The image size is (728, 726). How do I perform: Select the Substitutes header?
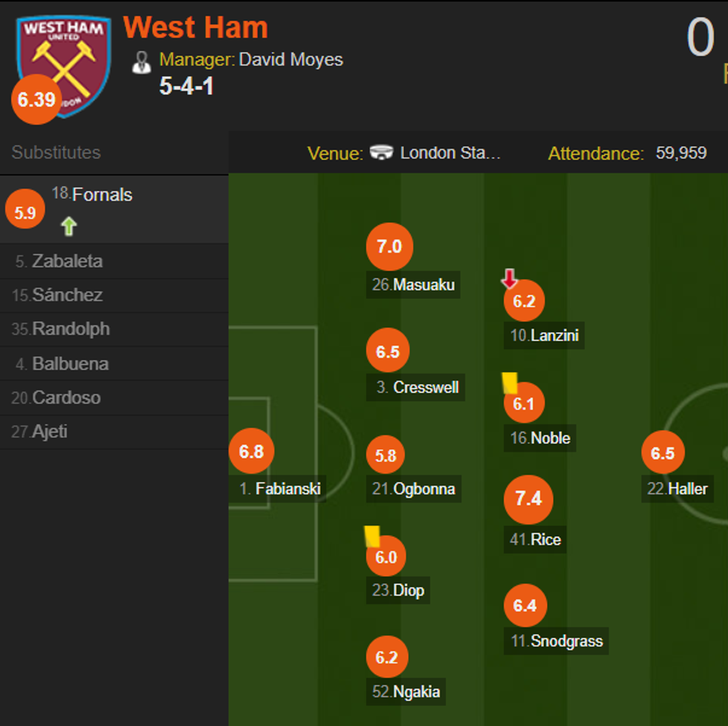(x=56, y=152)
